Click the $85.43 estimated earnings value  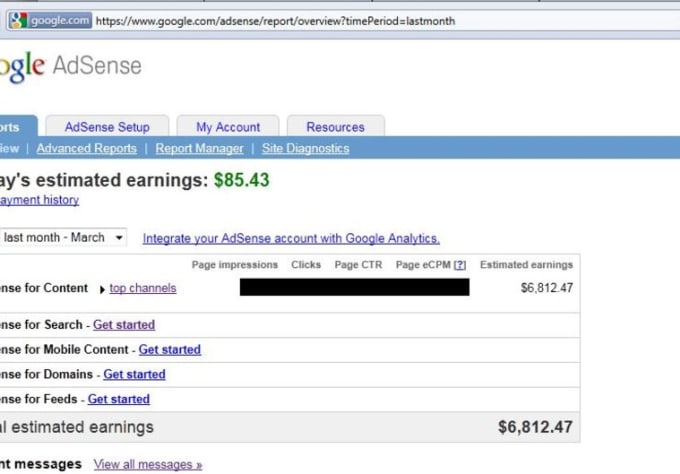click(242, 180)
